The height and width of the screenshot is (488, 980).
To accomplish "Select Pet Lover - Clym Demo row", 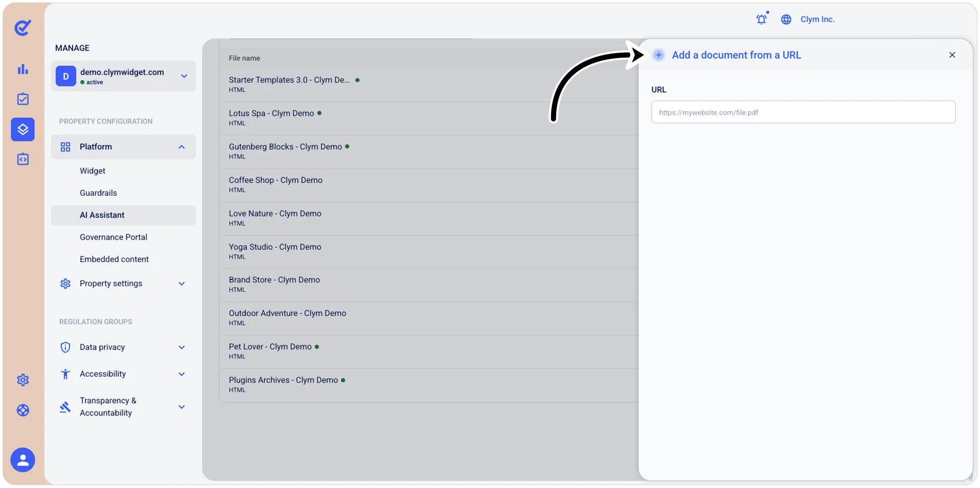I will click(429, 352).
